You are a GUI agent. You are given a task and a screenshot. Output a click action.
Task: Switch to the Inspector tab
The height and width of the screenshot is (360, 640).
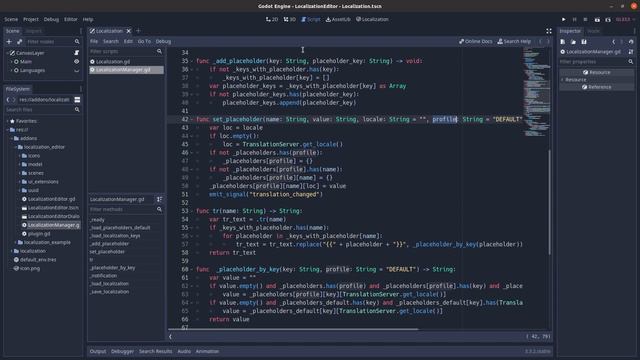tap(570, 31)
